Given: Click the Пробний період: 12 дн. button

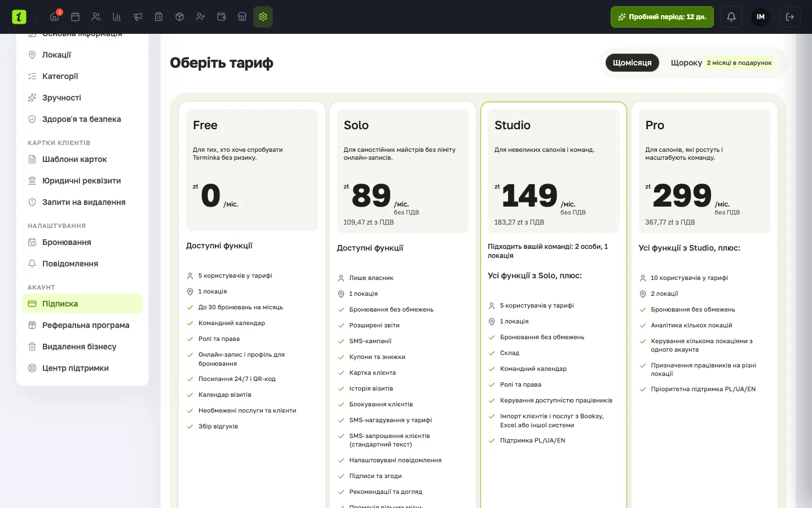Looking at the screenshot, I should pos(662,17).
